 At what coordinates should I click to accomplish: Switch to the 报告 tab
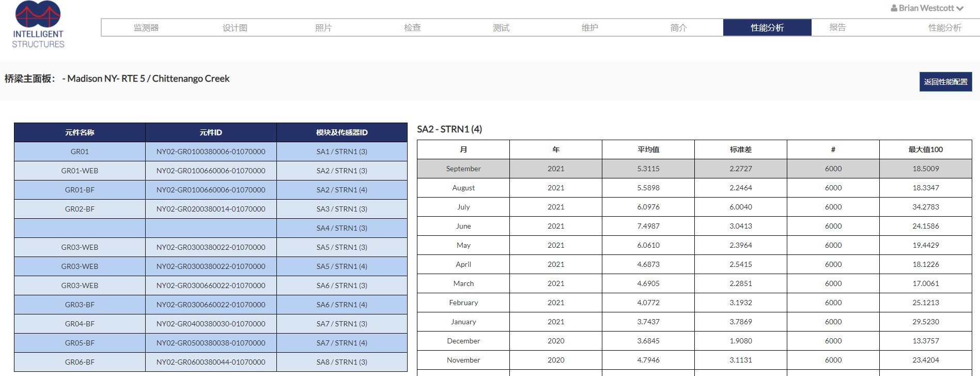pyautogui.click(x=837, y=28)
